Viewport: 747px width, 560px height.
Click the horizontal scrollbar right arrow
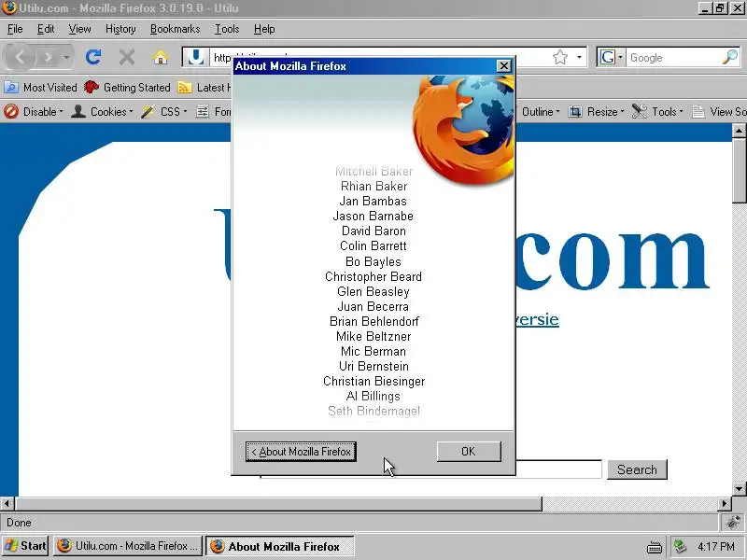725,503
